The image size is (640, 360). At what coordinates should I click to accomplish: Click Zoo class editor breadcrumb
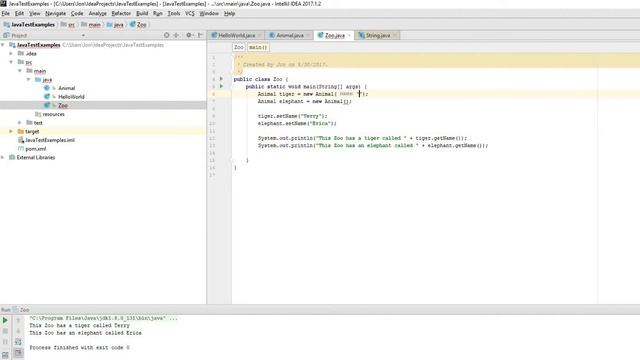click(x=239, y=47)
